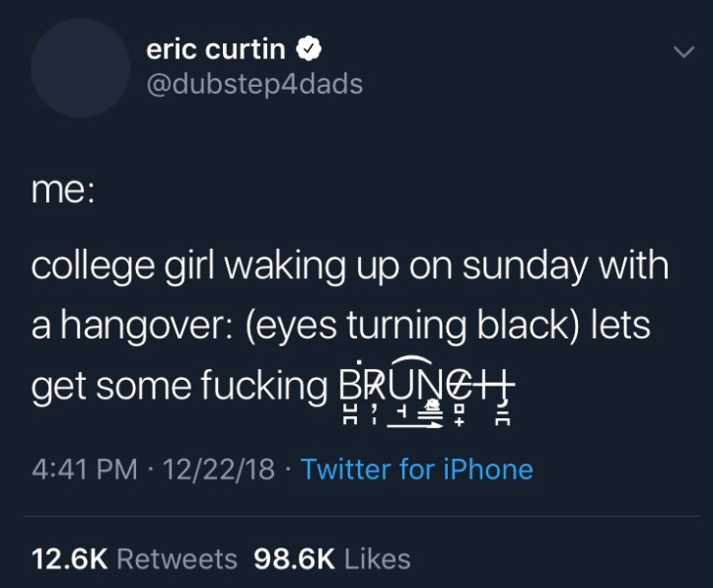The width and height of the screenshot is (713, 588).
Task: Select the 12/22/18 date
Action: click(x=218, y=469)
